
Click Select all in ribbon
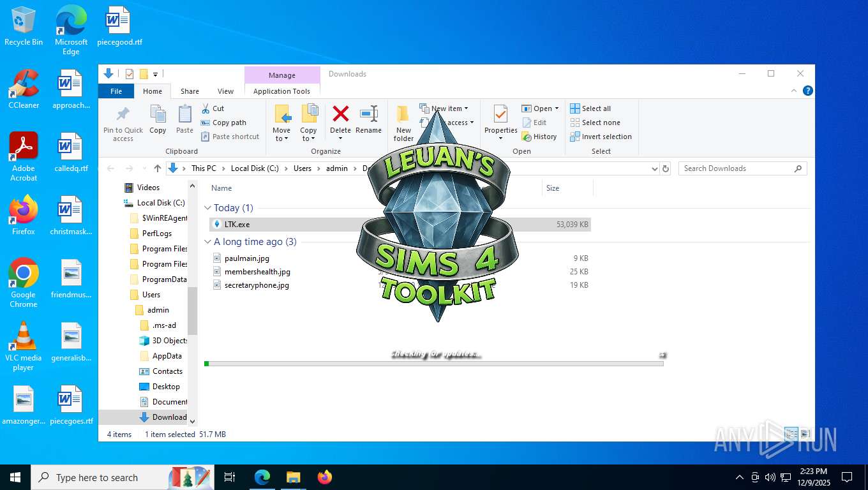(590, 108)
